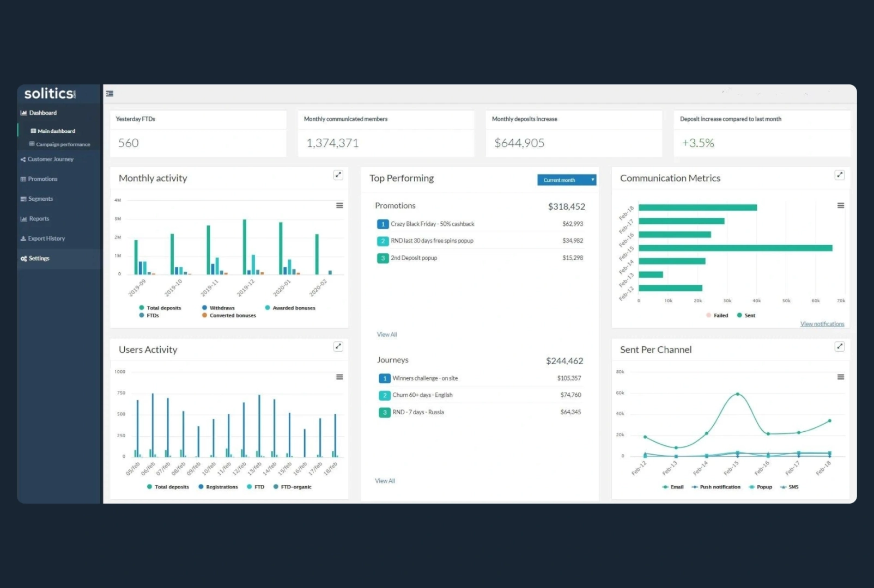Viewport: 874px width, 588px height.
Task: Toggle Awarded bonuses legend series
Action: [x=290, y=308]
